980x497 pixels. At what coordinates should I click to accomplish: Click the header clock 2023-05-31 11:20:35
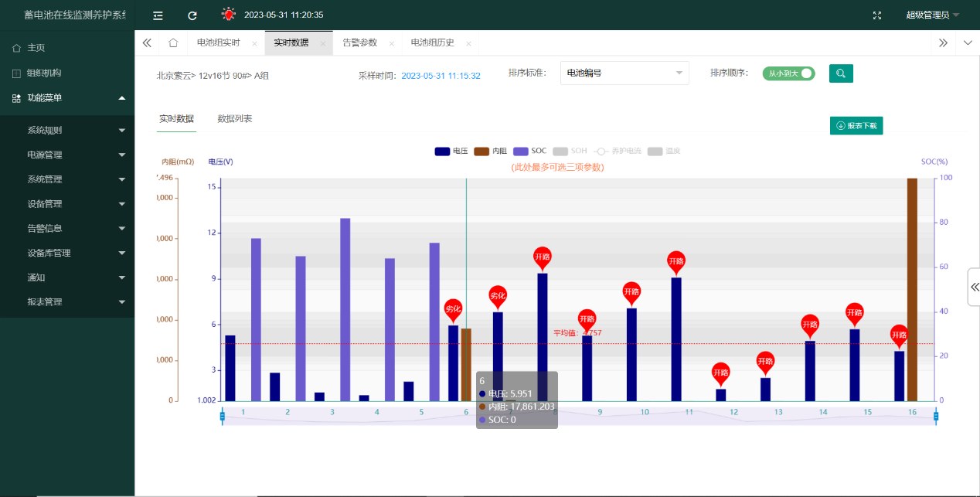[x=284, y=15]
